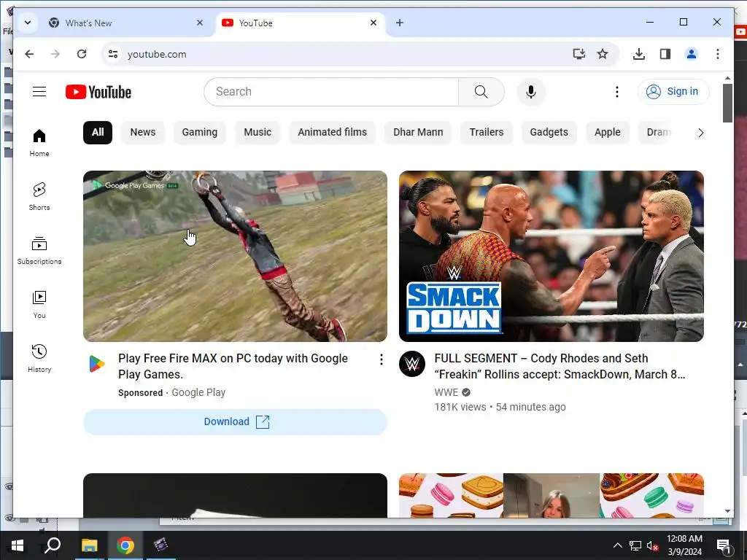
Task: Open Chrome downloads
Action: [639, 54]
